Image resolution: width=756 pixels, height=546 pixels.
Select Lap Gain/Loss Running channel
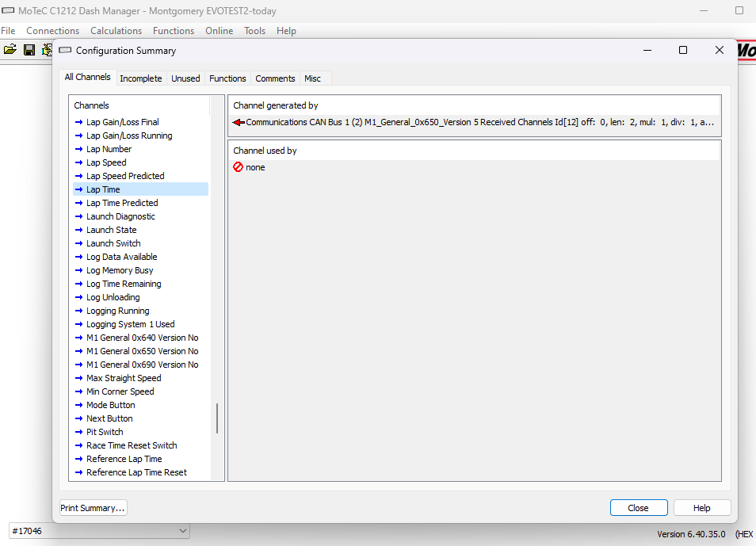[141, 136]
